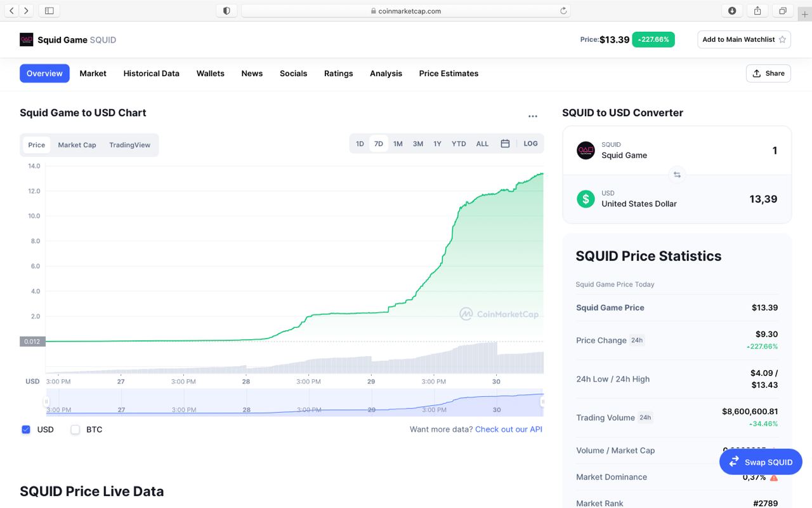The width and height of the screenshot is (812, 508).
Task: Open the News tab
Action: pyautogui.click(x=252, y=73)
